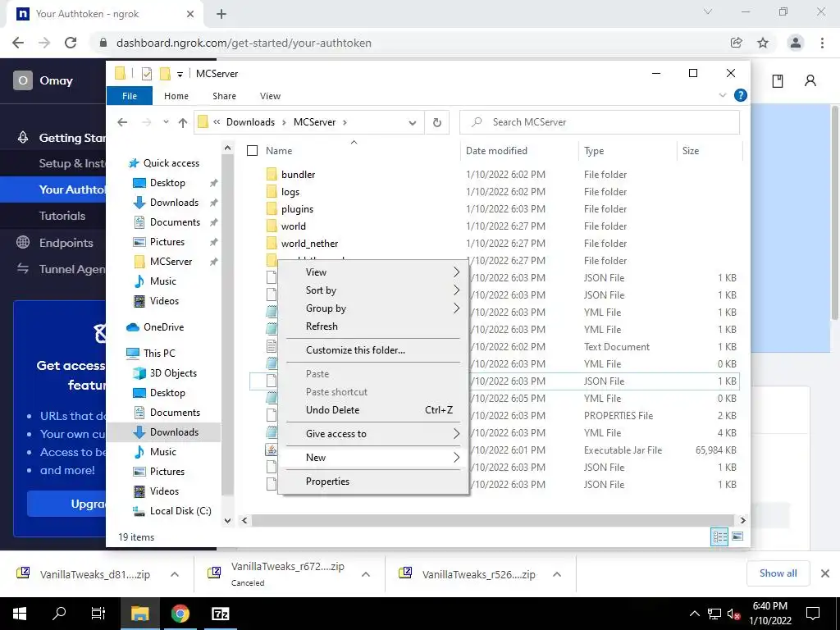This screenshot has width=840, height=630.
Task: Open Desktop under Quick access
Action: point(167,183)
